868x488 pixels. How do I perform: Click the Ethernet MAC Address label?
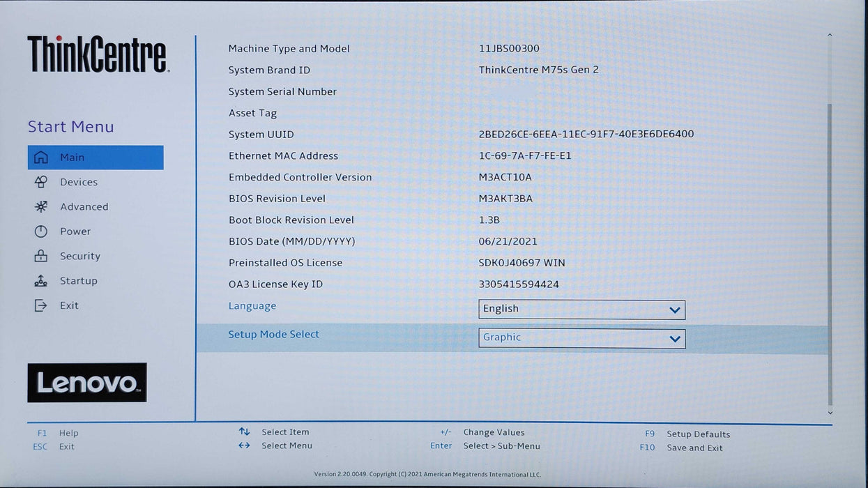click(x=283, y=156)
